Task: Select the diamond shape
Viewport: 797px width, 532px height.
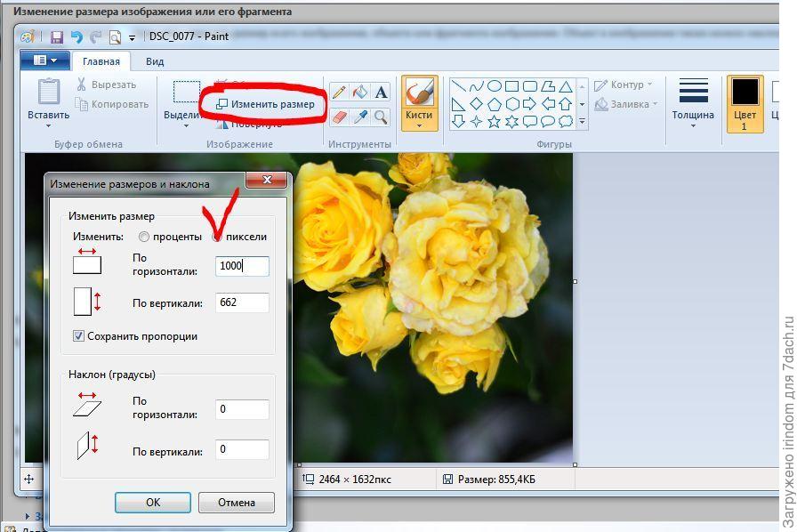Action: click(476, 104)
